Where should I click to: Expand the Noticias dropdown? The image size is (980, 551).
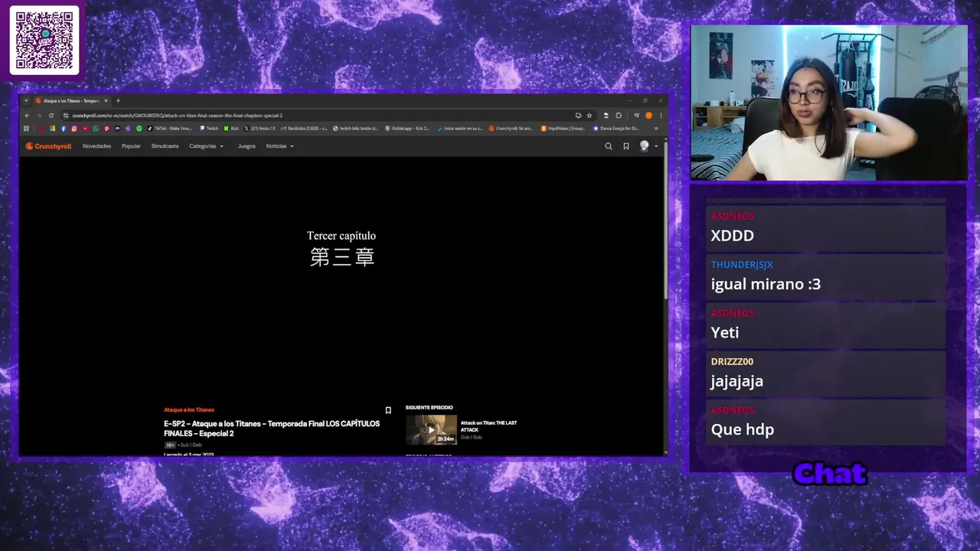coord(279,146)
